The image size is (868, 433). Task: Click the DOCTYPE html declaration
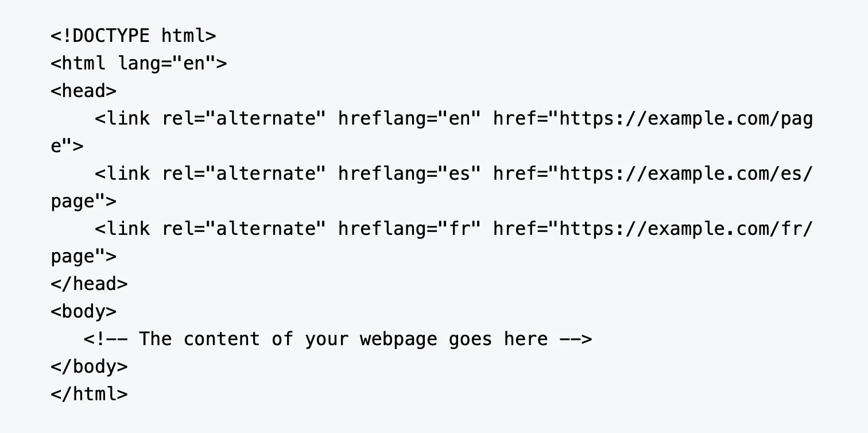click(x=133, y=36)
